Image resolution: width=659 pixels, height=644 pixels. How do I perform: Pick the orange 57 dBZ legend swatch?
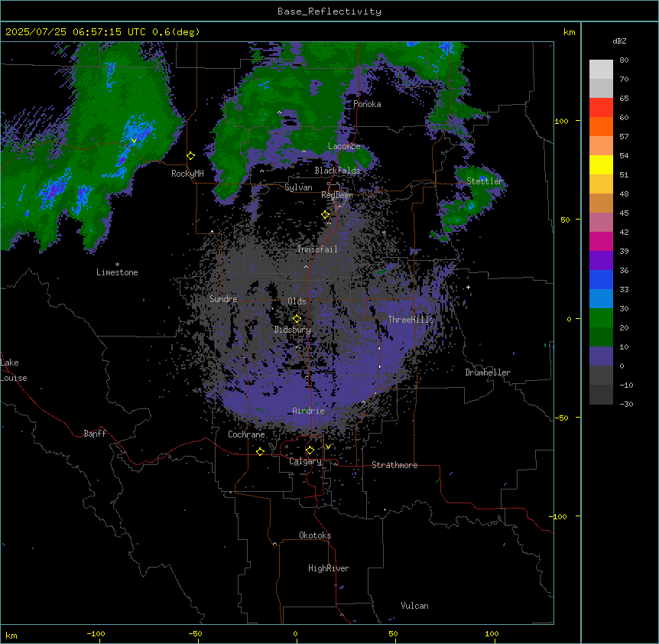coord(601,126)
